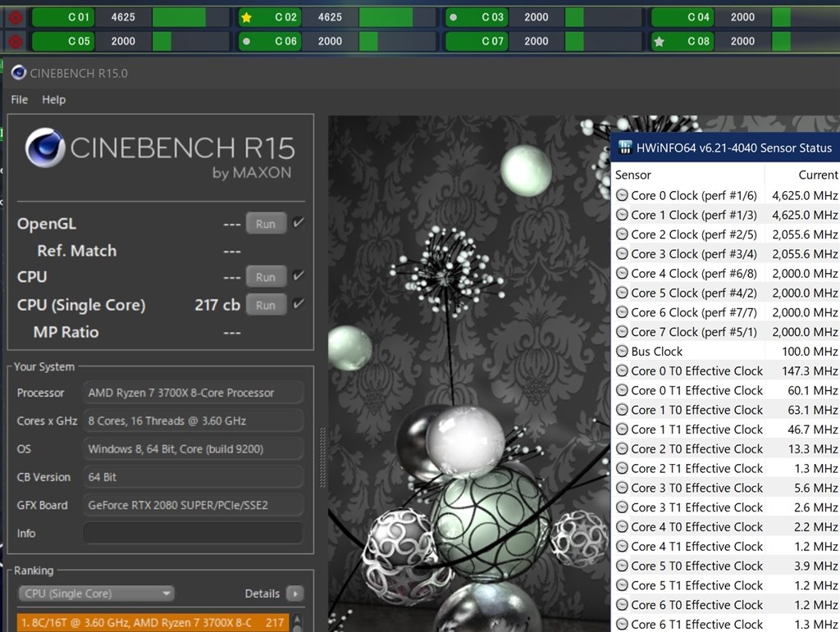Image resolution: width=840 pixels, height=632 pixels.
Task: Open the File menu in Cinebench
Action: click(x=20, y=99)
